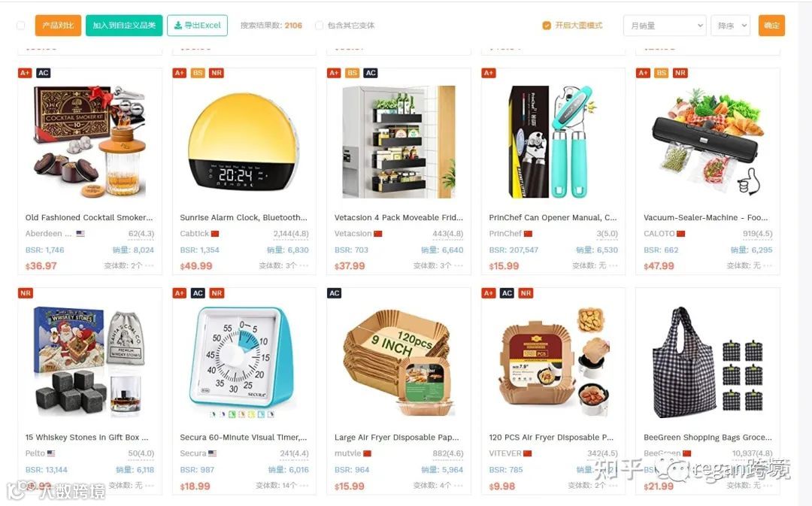Click the China flag icon next to Cabtick
The width and height of the screenshot is (812, 506).
[215, 234]
